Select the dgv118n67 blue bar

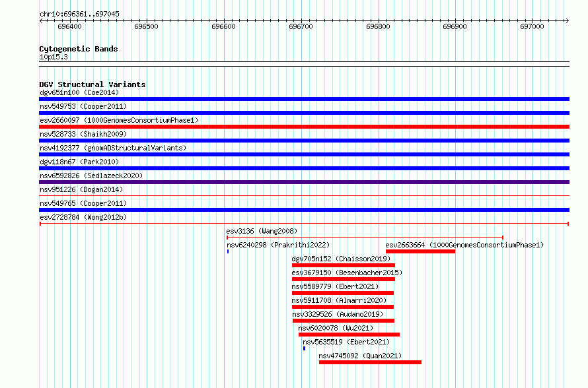304,168
